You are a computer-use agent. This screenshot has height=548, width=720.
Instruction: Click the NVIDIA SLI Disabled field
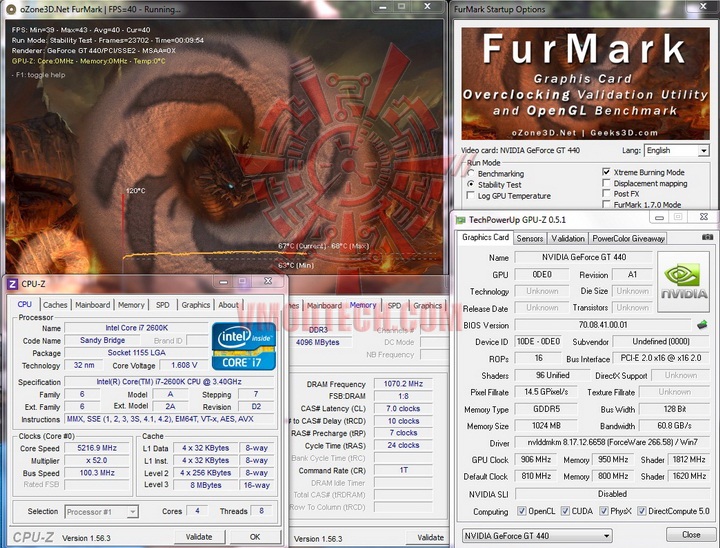click(612, 494)
